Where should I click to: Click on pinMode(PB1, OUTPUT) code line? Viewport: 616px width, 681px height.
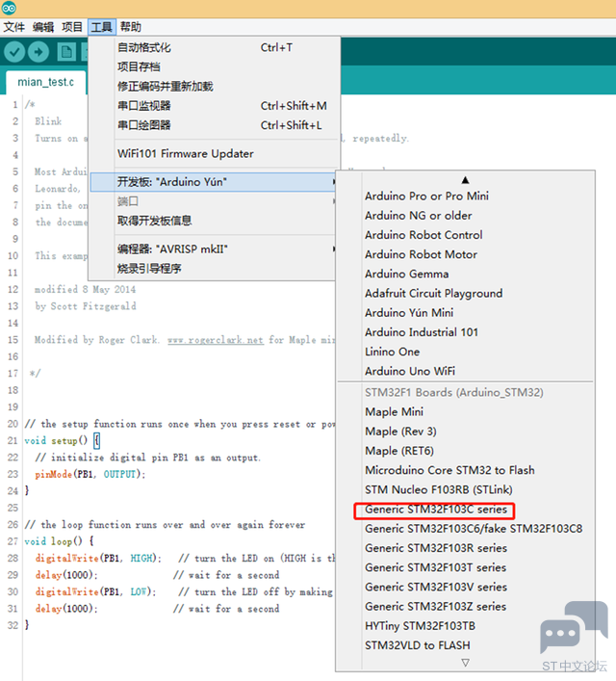point(90,474)
